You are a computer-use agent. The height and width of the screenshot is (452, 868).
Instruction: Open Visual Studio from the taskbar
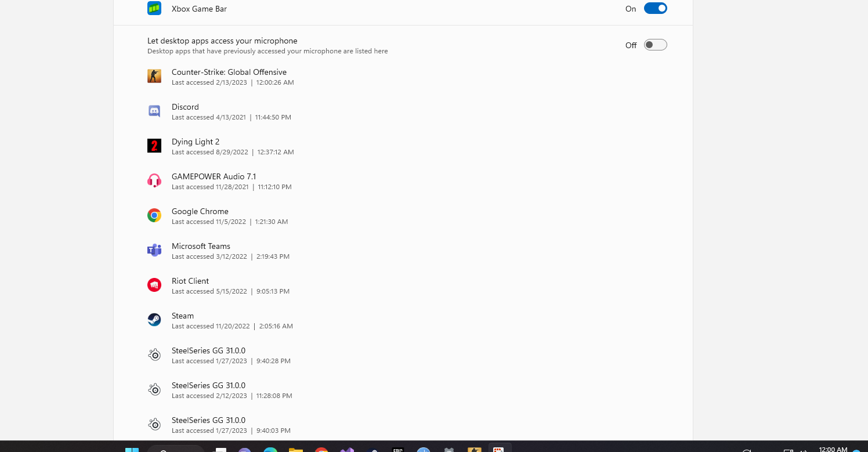tap(347, 450)
